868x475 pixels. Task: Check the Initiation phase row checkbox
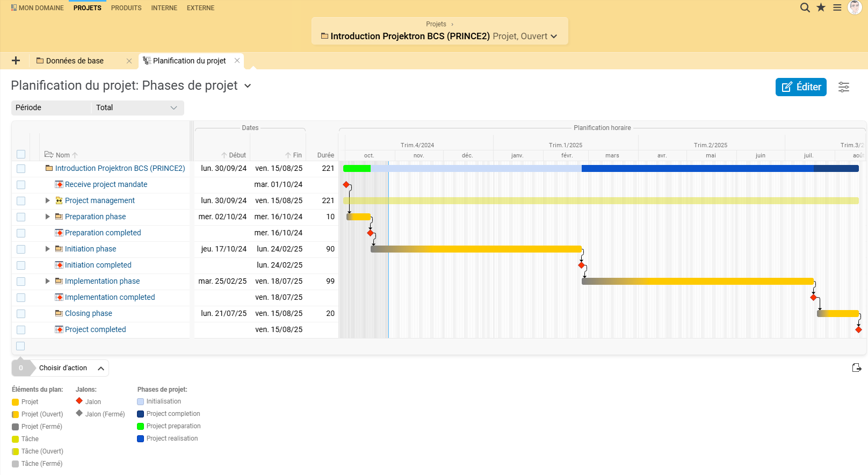click(x=21, y=249)
